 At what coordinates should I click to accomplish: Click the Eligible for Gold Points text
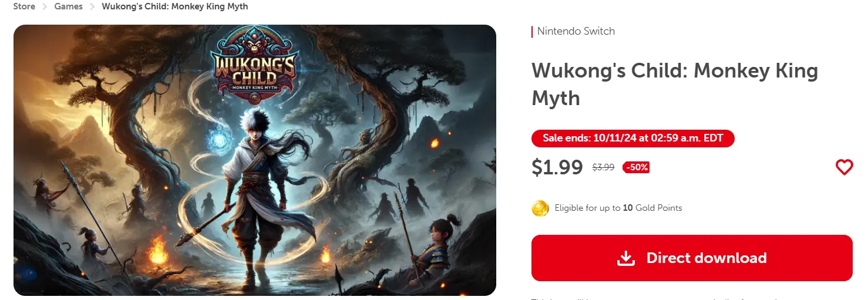pyautogui.click(x=618, y=208)
